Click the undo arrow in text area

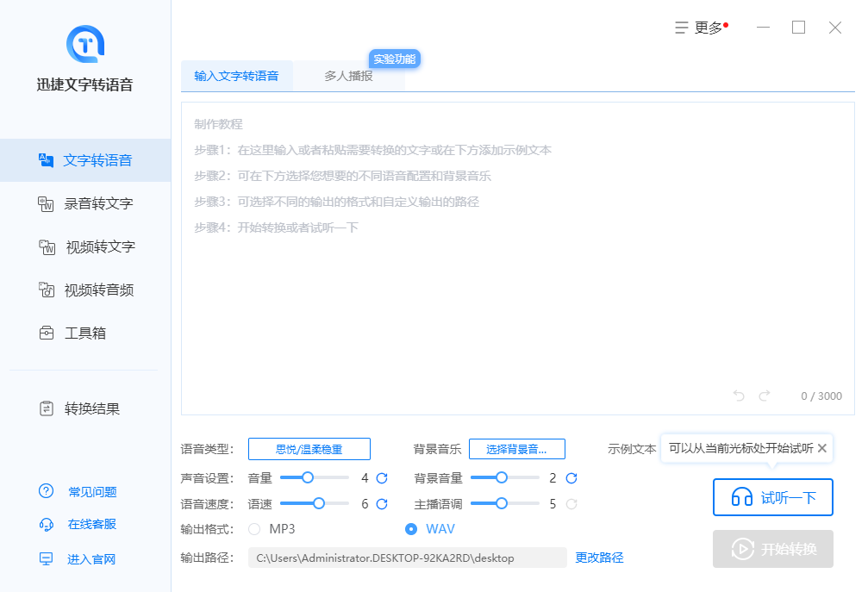pyautogui.click(x=739, y=395)
